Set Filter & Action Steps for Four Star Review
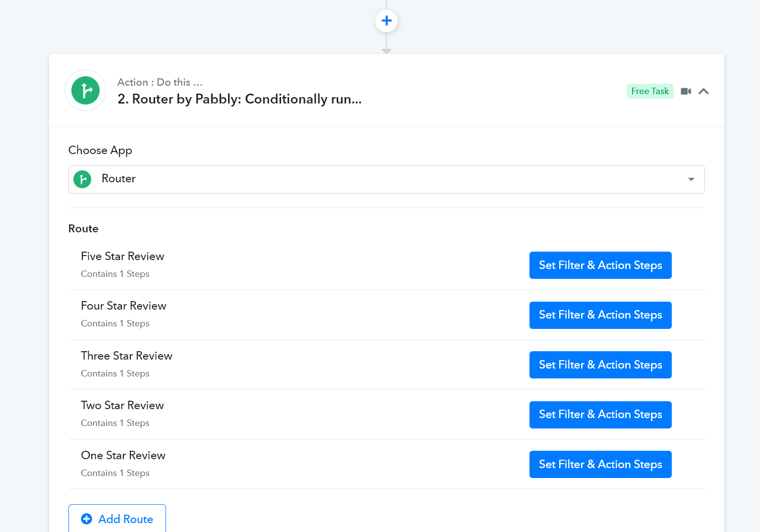This screenshot has height=532, width=760. [600, 315]
